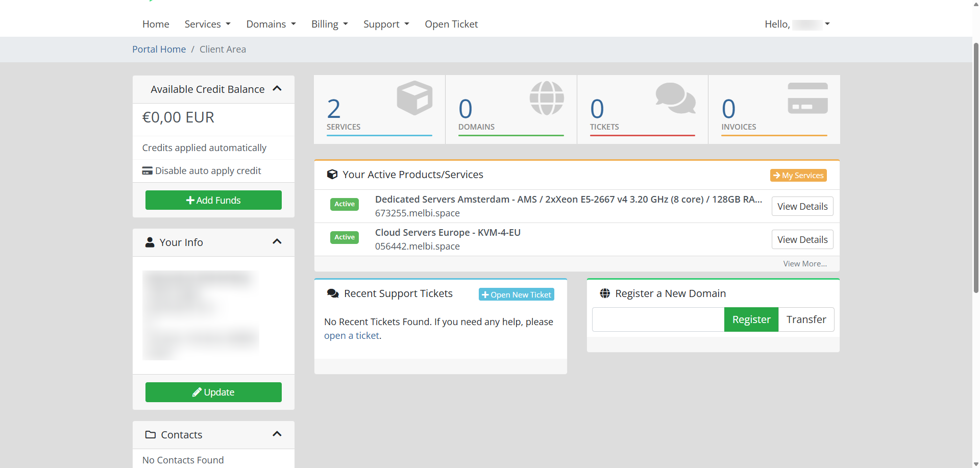
Task: View Details for Cloud Servers Europe KVM-4-EU
Action: pos(802,239)
